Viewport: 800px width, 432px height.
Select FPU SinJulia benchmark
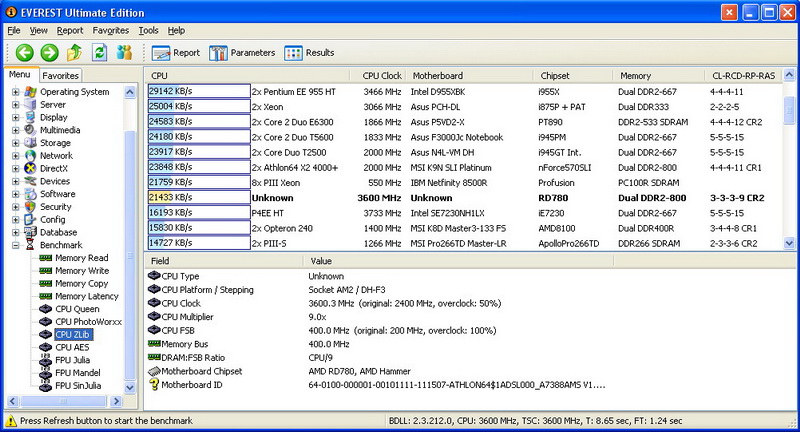pos(78,386)
